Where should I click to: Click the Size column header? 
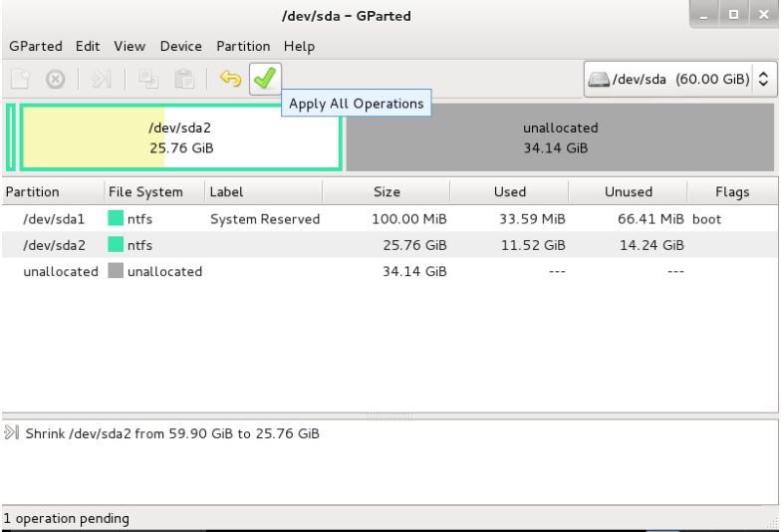[x=387, y=191]
